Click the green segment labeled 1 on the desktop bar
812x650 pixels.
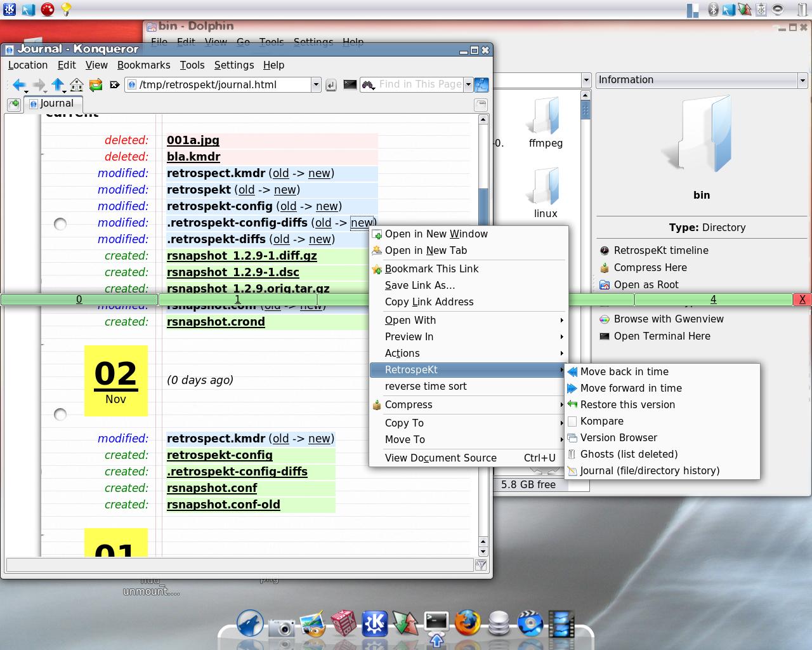coord(237,300)
